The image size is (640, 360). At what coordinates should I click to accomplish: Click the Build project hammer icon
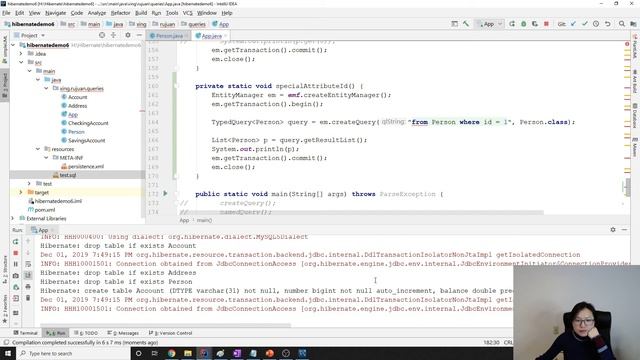tap(466, 24)
